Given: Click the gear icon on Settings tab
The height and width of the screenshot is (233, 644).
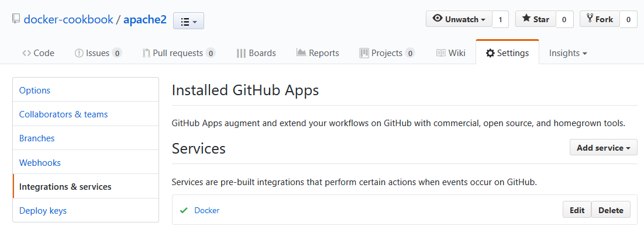Looking at the screenshot, I should click(490, 53).
